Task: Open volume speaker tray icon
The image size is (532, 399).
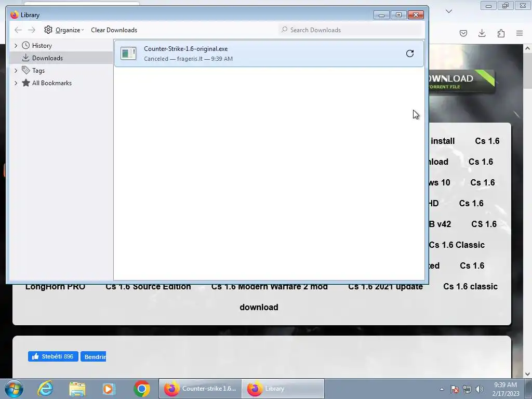Action: point(480,389)
